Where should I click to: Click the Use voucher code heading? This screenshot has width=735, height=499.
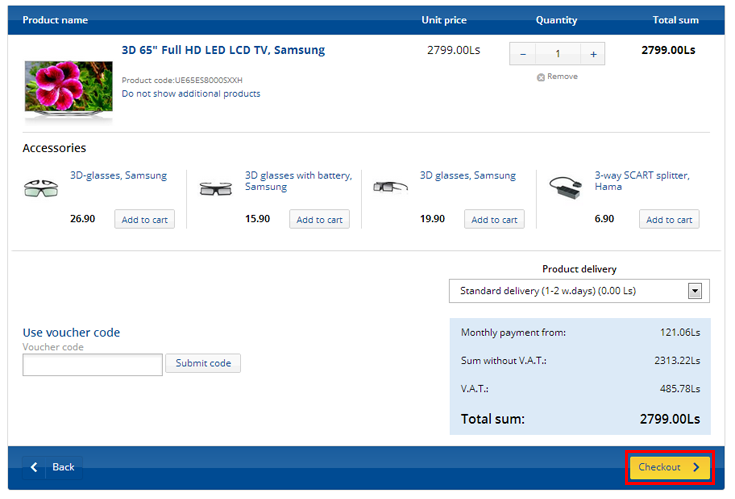(x=71, y=333)
